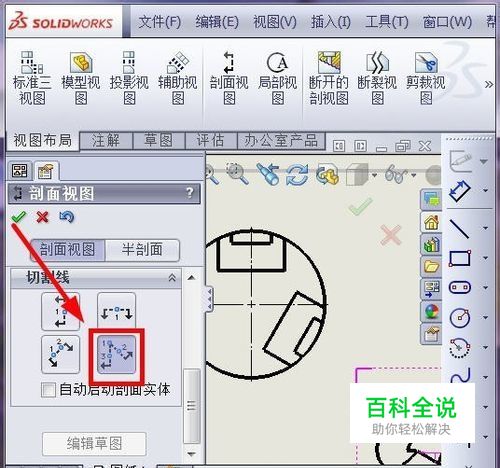Open the 工具(T) menu
Image resolution: width=500 pixels, height=468 pixels.
pos(387,22)
